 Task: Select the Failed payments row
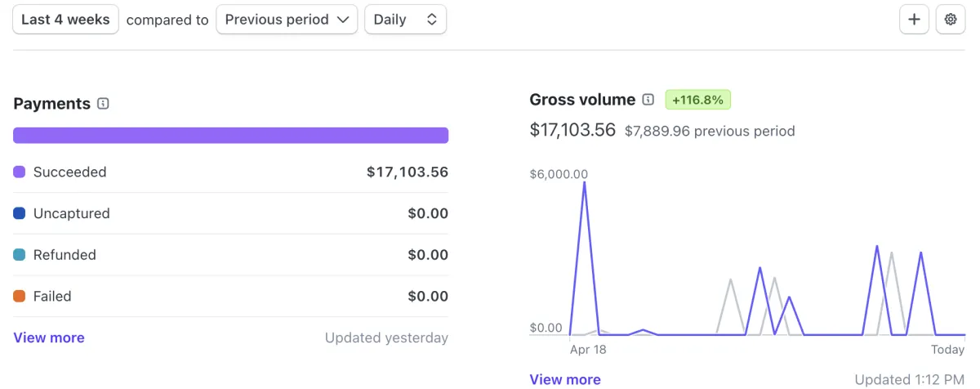230,297
